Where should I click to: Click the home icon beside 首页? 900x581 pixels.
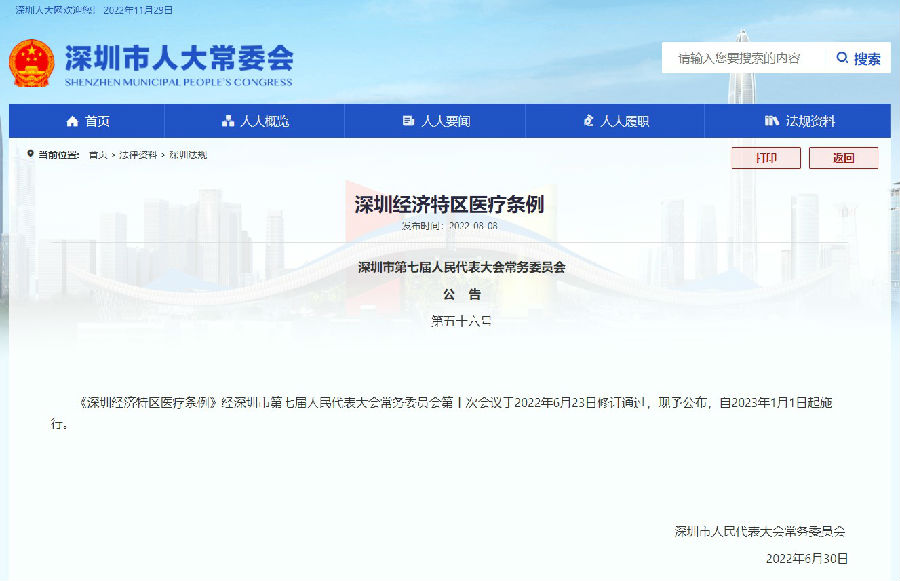72,121
